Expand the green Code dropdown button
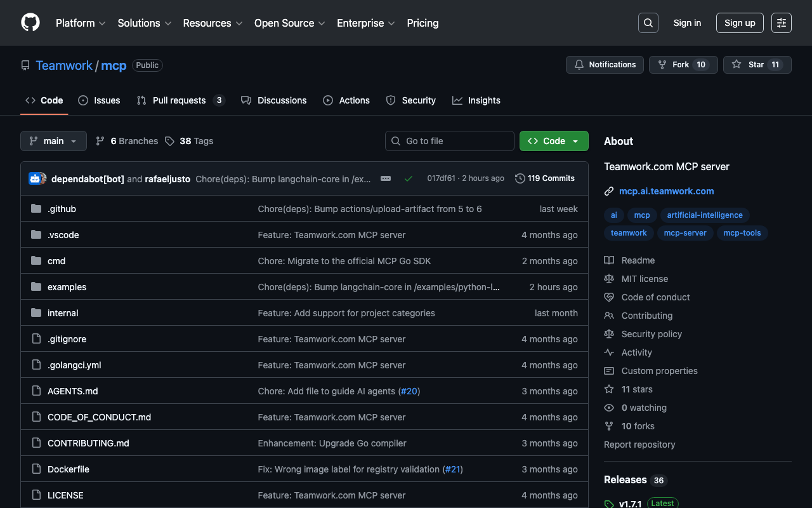This screenshot has height=508, width=812. pos(554,141)
